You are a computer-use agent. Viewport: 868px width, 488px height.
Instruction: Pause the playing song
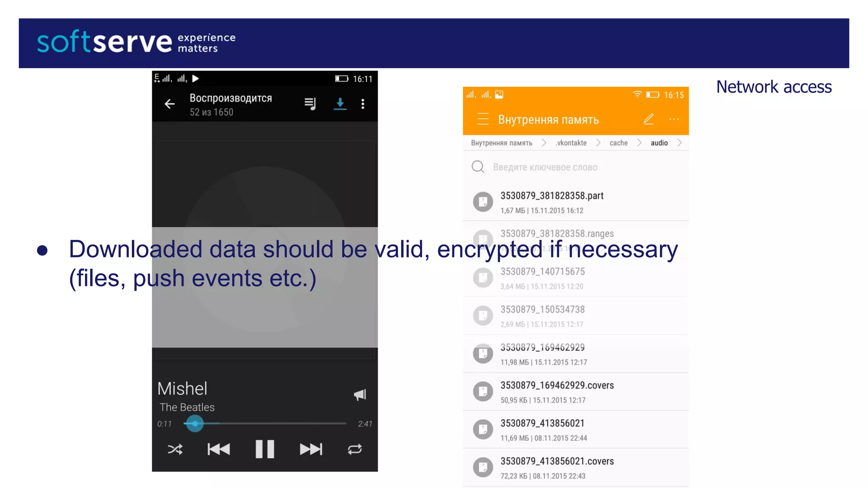click(x=265, y=449)
